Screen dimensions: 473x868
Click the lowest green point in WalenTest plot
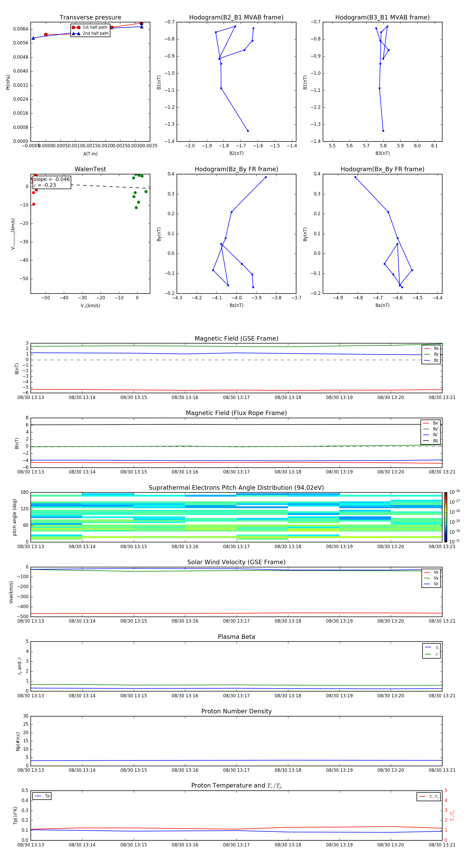coord(136,208)
